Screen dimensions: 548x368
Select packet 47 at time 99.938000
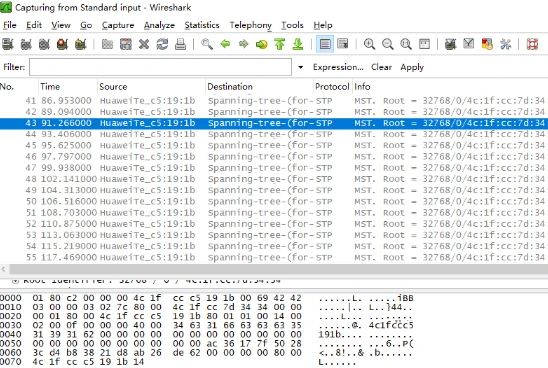point(274,168)
